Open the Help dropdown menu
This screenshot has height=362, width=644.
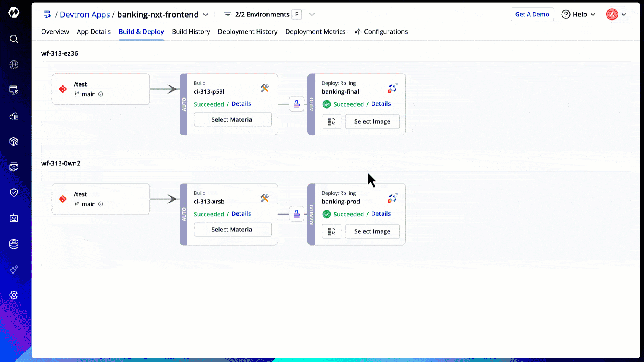point(578,15)
